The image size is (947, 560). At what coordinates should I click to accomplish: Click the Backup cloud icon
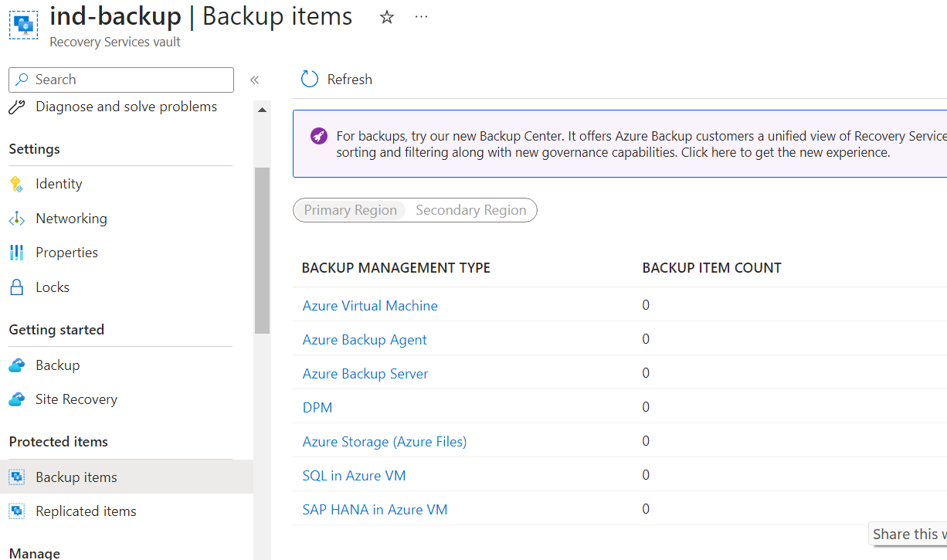click(x=16, y=365)
